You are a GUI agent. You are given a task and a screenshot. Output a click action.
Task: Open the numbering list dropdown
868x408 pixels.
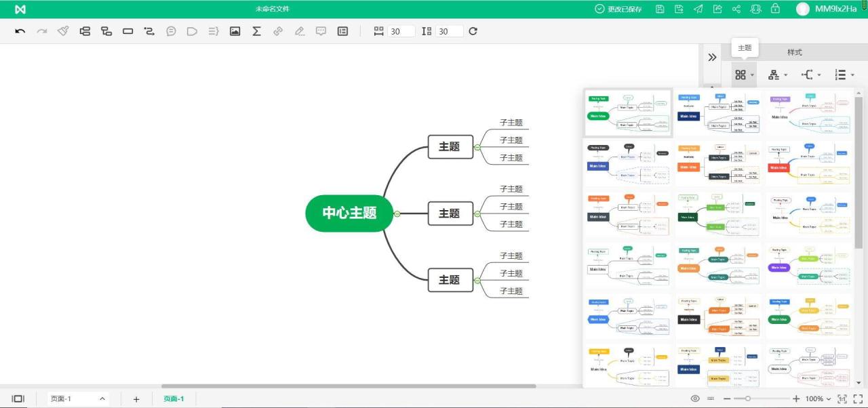point(844,75)
